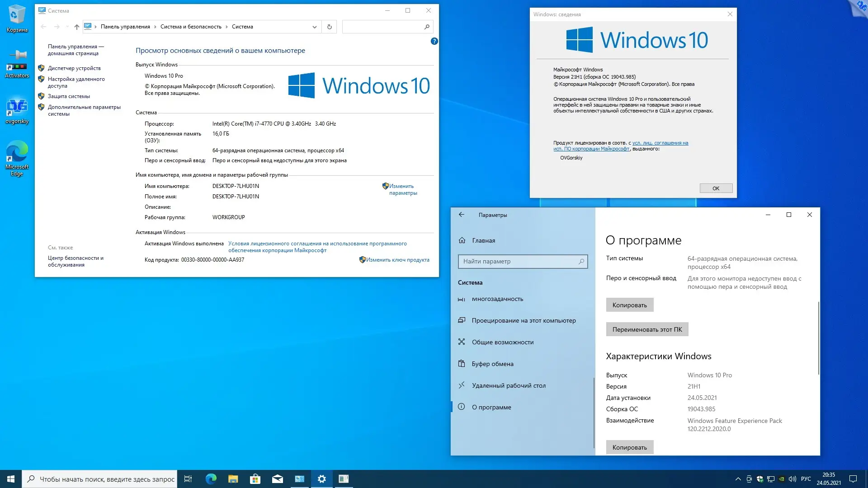Click the Task View taskbar icon
Image resolution: width=868 pixels, height=488 pixels.
188,479
